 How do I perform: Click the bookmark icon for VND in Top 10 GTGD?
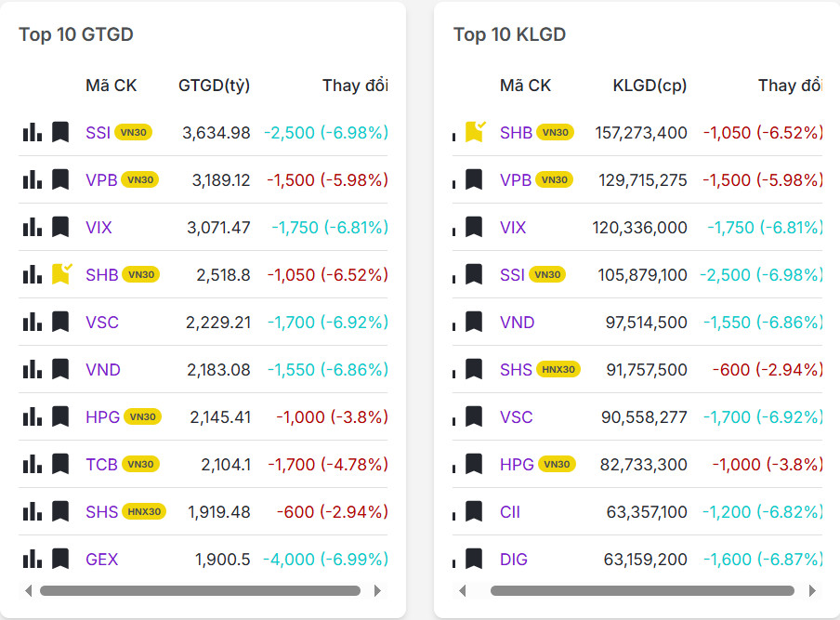[x=60, y=369]
